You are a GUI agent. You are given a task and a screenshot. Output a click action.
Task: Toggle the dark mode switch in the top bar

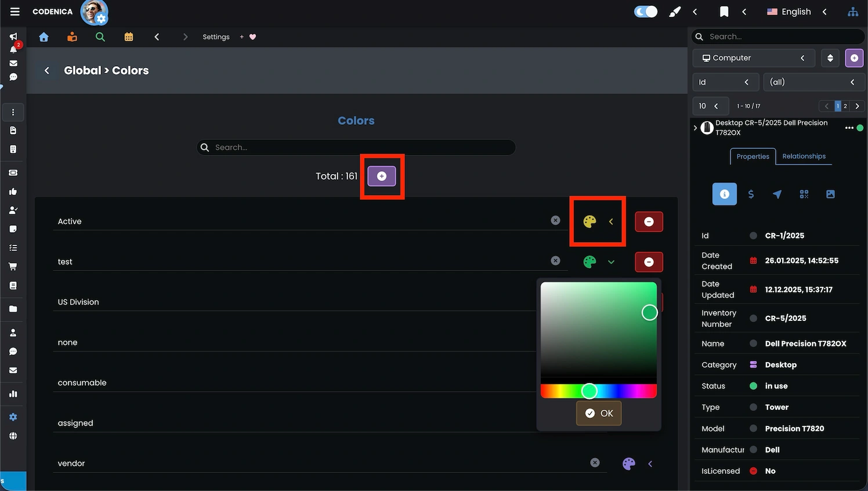(x=645, y=11)
